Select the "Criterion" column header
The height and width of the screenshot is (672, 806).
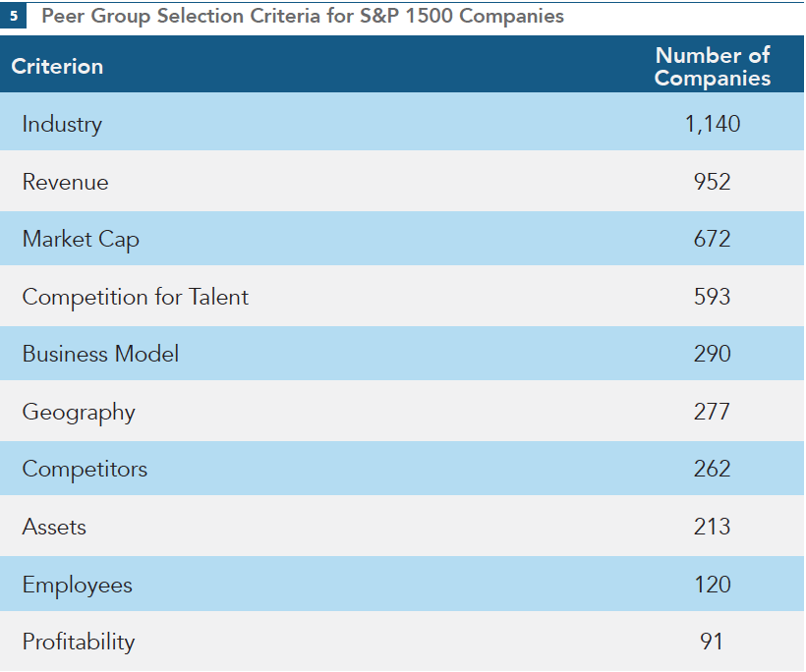(x=57, y=66)
